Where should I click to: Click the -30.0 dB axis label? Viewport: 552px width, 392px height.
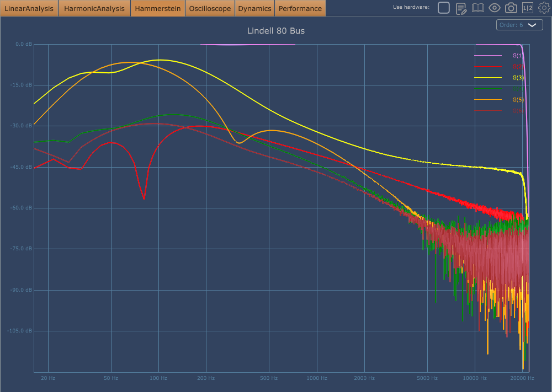[22, 126]
